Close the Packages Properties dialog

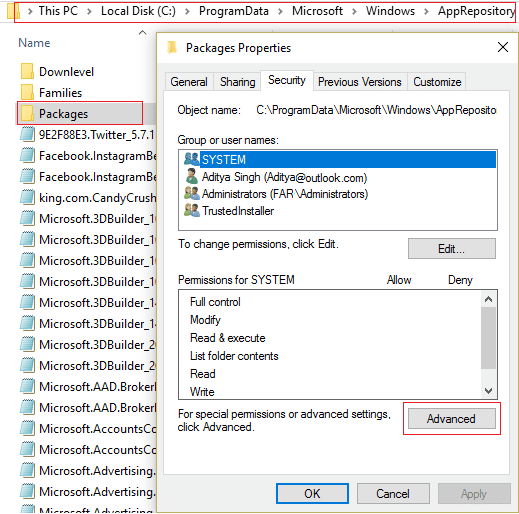[x=503, y=47]
